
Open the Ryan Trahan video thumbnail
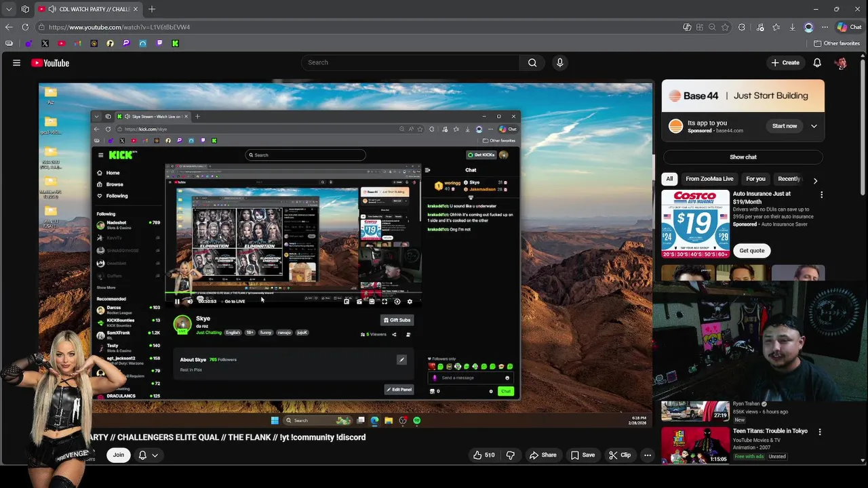tap(695, 411)
